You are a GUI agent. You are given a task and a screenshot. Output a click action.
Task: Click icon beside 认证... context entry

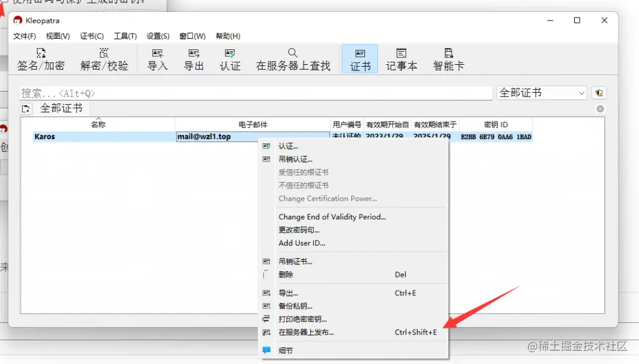tap(266, 146)
